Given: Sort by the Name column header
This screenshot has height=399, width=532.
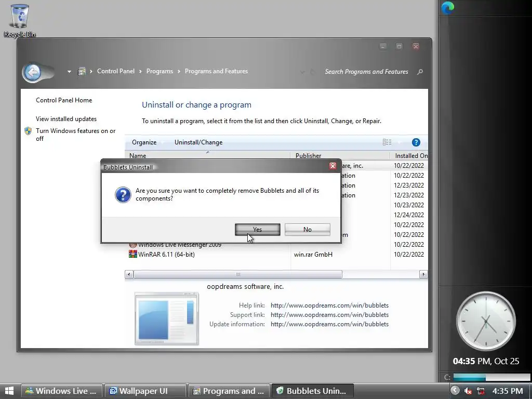Looking at the screenshot, I should click(207, 155).
